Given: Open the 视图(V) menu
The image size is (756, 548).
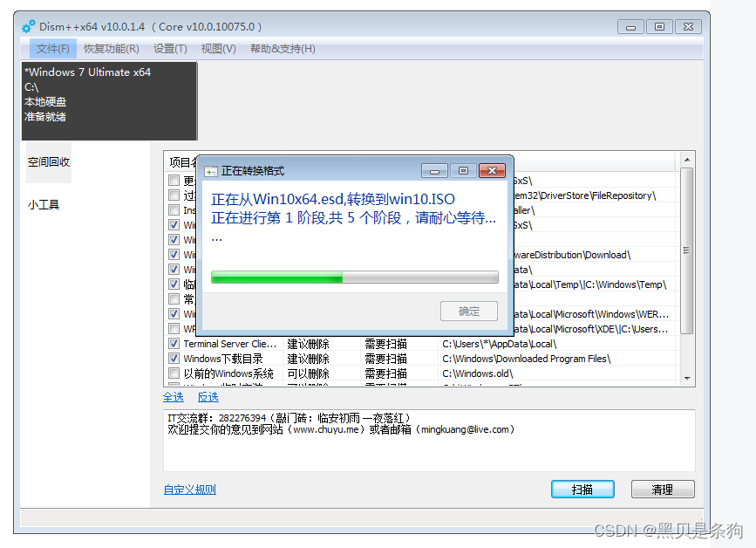Looking at the screenshot, I should coord(218,49).
